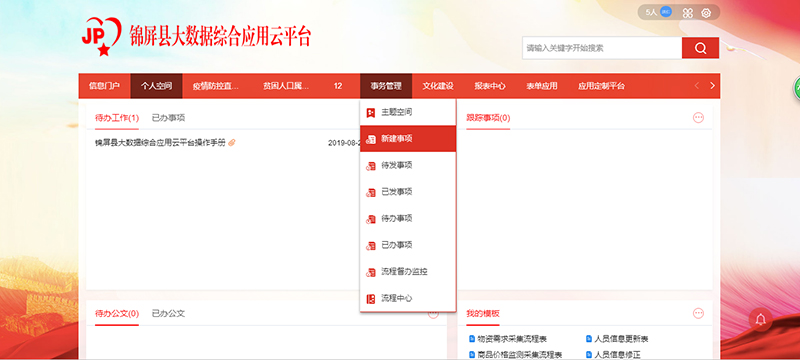Click the 5人 online users indicator
Image resolution: width=800 pixels, height=360 pixels.
[658, 12]
